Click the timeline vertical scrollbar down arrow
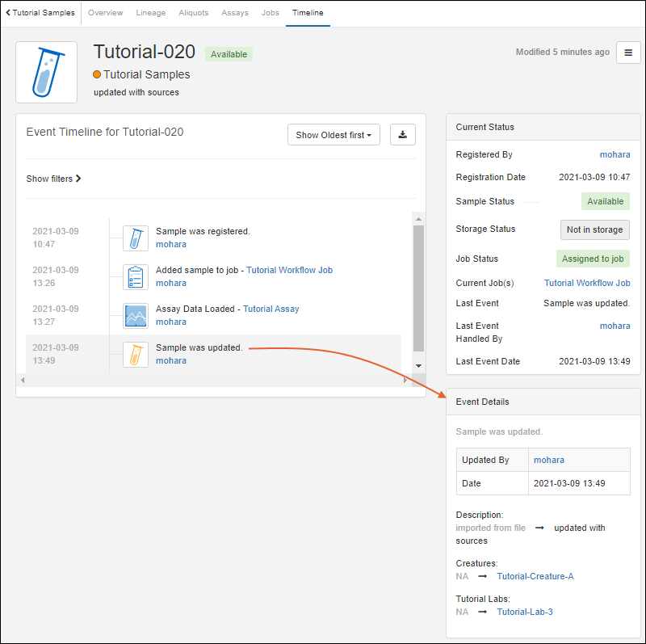The height and width of the screenshot is (644, 646). (418, 366)
